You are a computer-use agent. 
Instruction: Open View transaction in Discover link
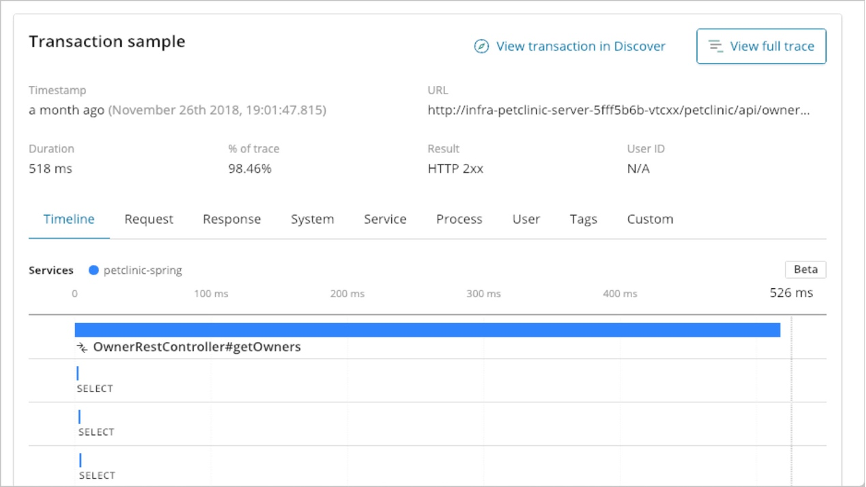pos(580,46)
